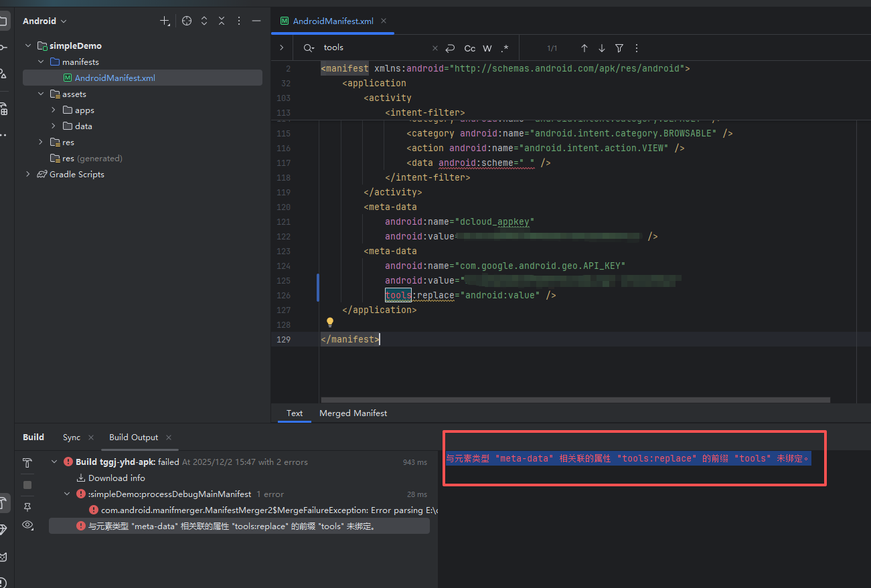This screenshot has width=871, height=588.
Task: Click the hammer icon in the Build panel
Action: tap(27, 463)
